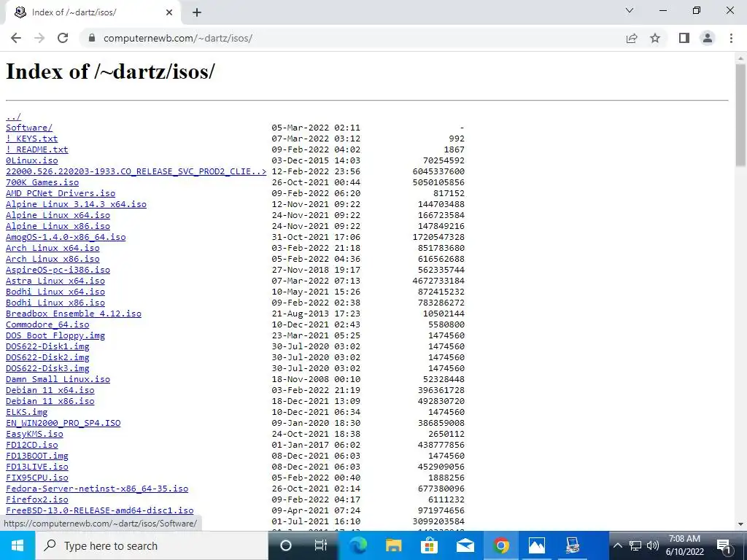The height and width of the screenshot is (560, 747).
Task: Download EN_WIN2000_PRO_SP4.ISO
Action: 63,424
